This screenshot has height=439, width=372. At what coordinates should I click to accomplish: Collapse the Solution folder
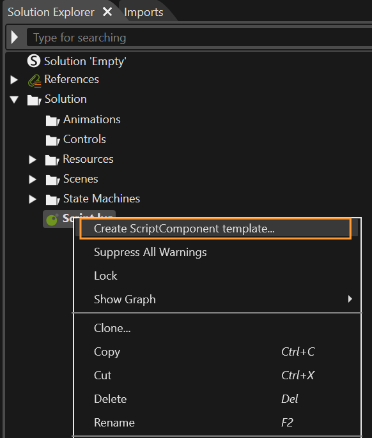[x=14, y=99]
